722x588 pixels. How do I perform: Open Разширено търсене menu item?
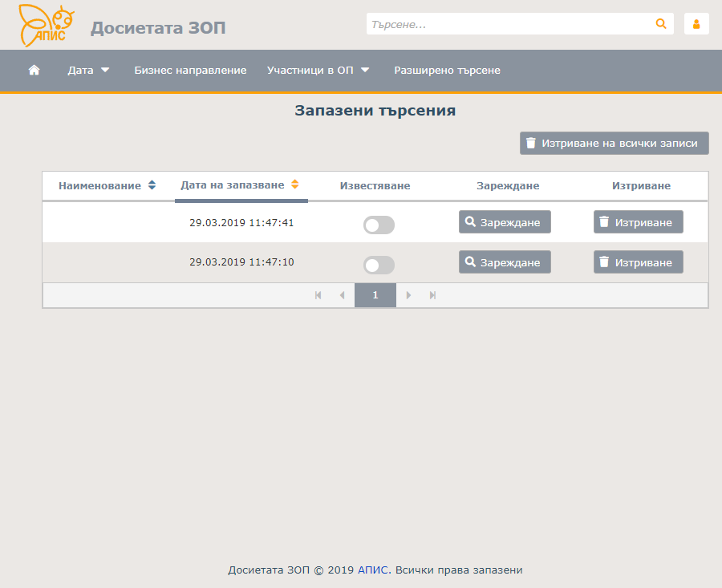pyautogui.click(x=447, y=71)
